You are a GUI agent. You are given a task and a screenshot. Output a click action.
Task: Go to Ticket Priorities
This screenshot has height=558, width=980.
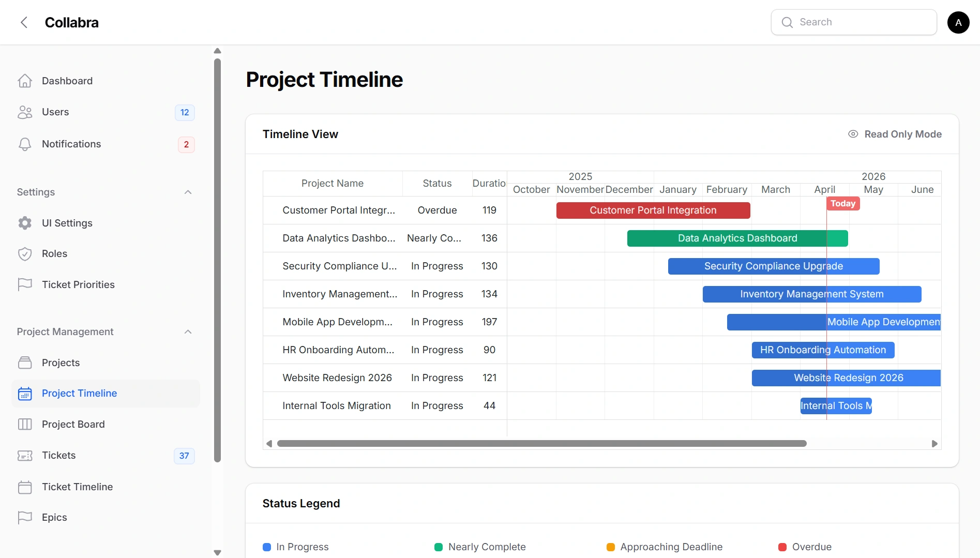point(105,285)
